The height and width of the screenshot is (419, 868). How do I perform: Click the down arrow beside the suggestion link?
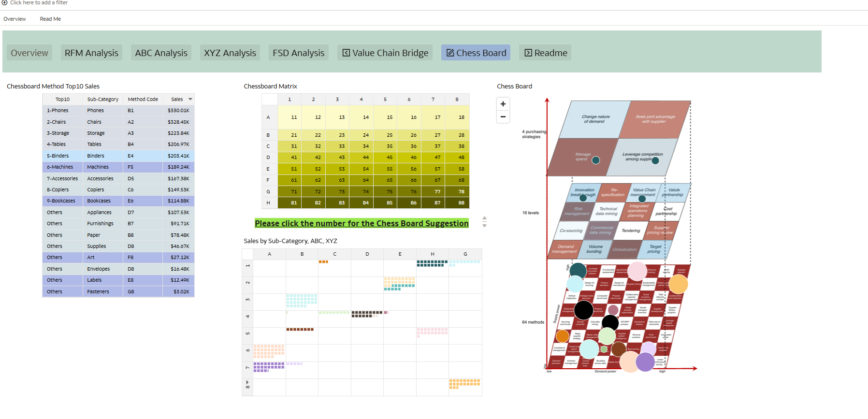pyautogui.click(x=484, y=225)
